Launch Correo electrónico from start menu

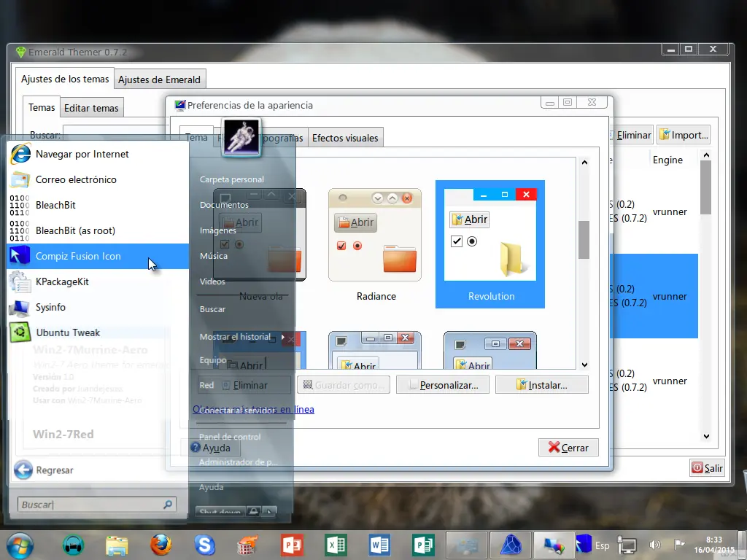click(x=98, y=179)
